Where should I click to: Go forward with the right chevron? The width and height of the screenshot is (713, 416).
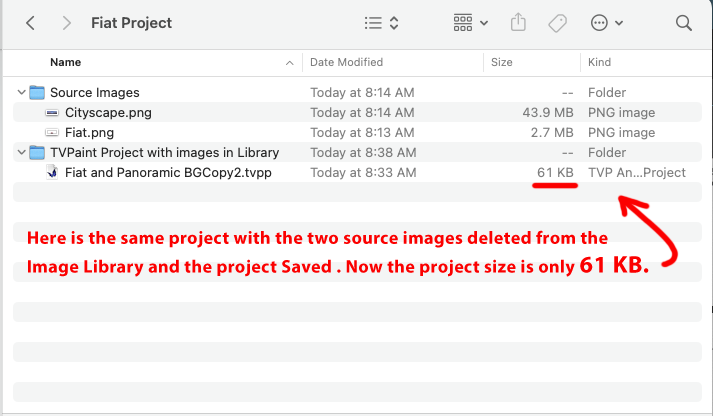tap(66, 23)
